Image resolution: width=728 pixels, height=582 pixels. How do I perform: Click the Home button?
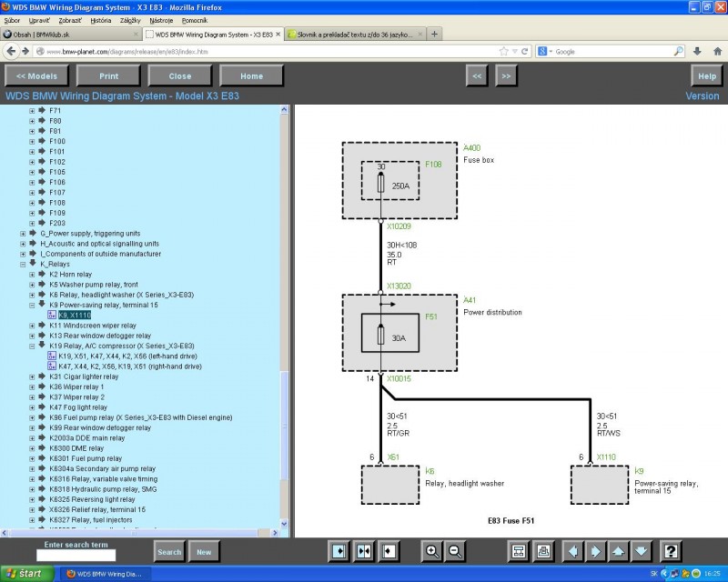(x=251, y=76)
